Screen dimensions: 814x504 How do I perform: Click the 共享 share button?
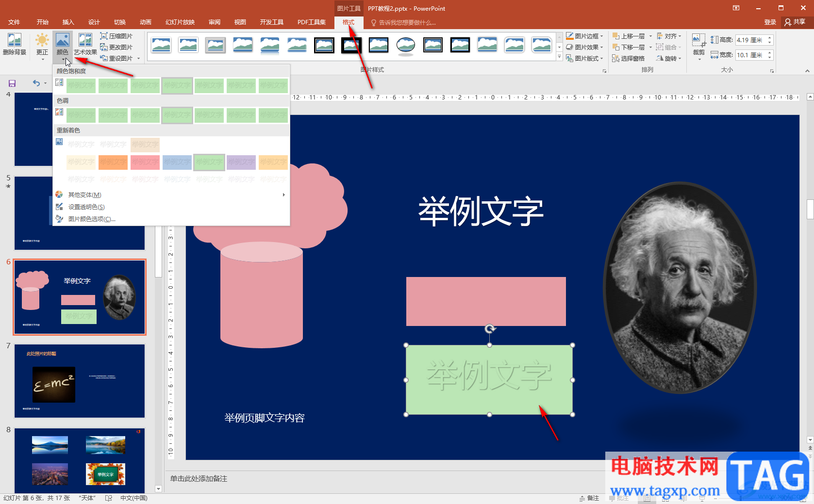point(795,22)
